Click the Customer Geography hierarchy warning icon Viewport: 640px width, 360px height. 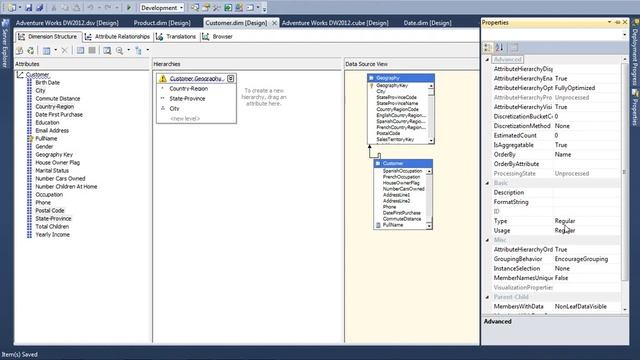point(163,78)
